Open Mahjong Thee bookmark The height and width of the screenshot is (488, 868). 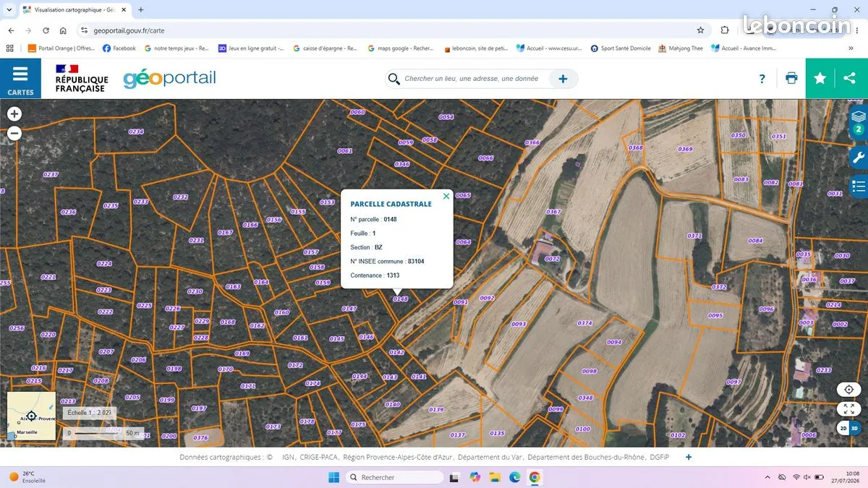coord(681,48)
